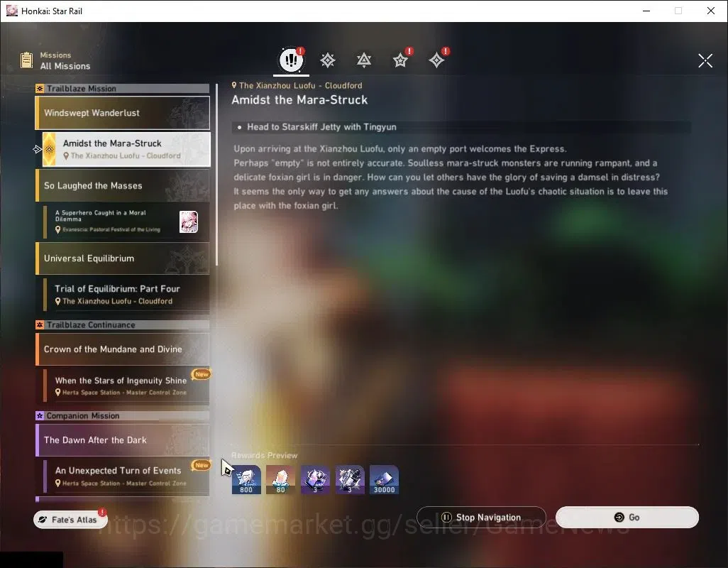
Task: Select A Superhero Caught in a Moral Dilemma
Action: 126,222
